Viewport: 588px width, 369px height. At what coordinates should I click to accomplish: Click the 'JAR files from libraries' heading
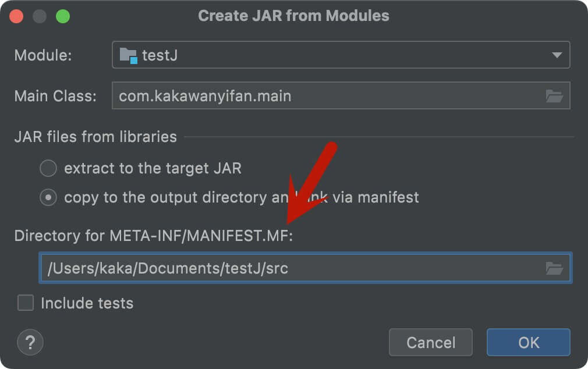tap(95, 137)
